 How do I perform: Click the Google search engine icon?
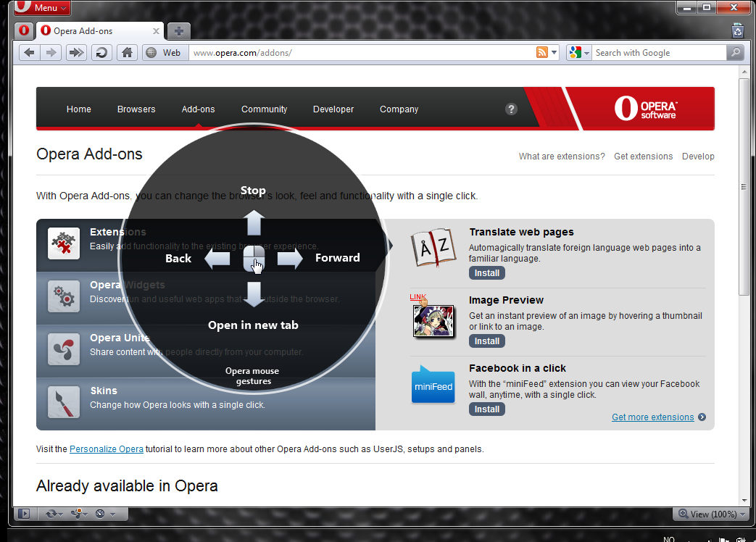tap(575, 52)
